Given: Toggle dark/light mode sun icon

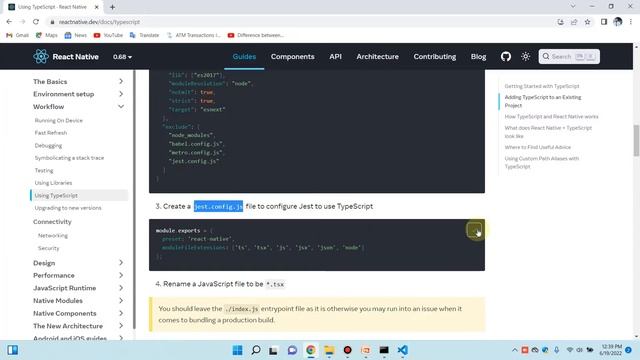Looking at the screenshot, I should [x=525, y=56].
